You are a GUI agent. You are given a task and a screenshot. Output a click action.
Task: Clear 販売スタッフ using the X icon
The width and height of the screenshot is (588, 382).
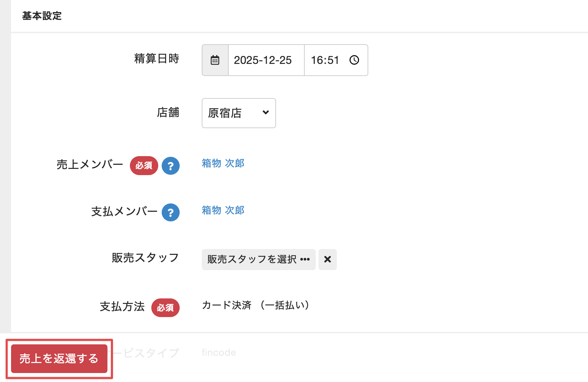[328, 259]
